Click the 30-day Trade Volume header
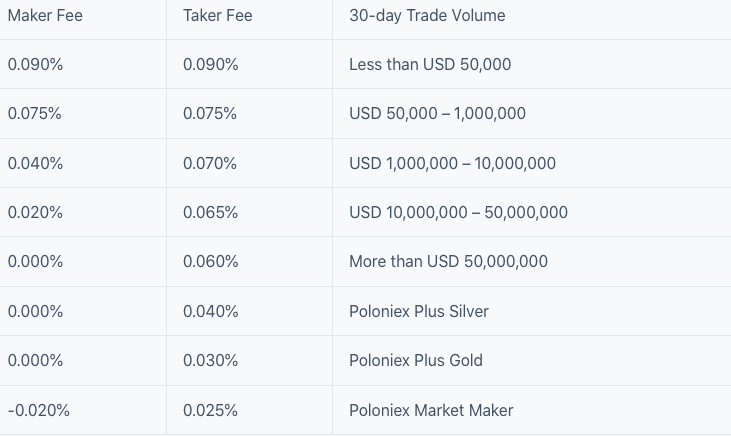Image resolution: width=731 pixels, height=436 pixels. click(427, 15)
